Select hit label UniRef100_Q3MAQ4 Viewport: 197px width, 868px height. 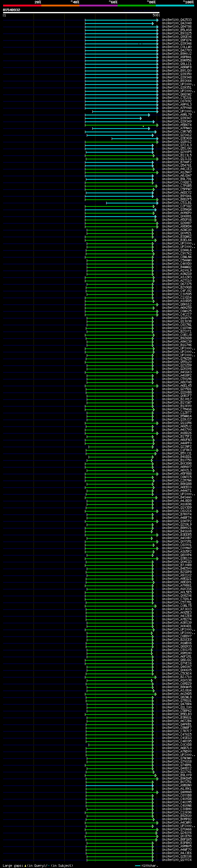click(x=177, y=210)
